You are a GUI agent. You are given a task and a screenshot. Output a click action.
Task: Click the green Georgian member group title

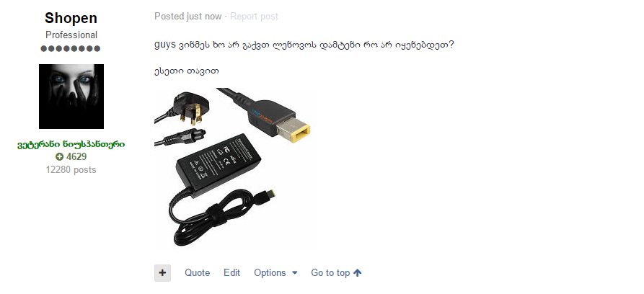click(x=71, y=145)
